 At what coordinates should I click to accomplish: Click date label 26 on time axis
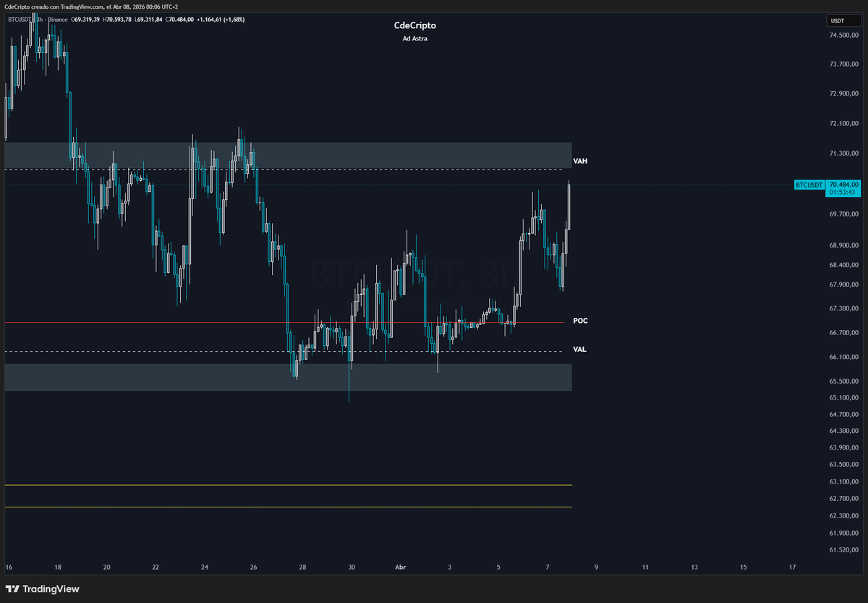click(254, 568)
